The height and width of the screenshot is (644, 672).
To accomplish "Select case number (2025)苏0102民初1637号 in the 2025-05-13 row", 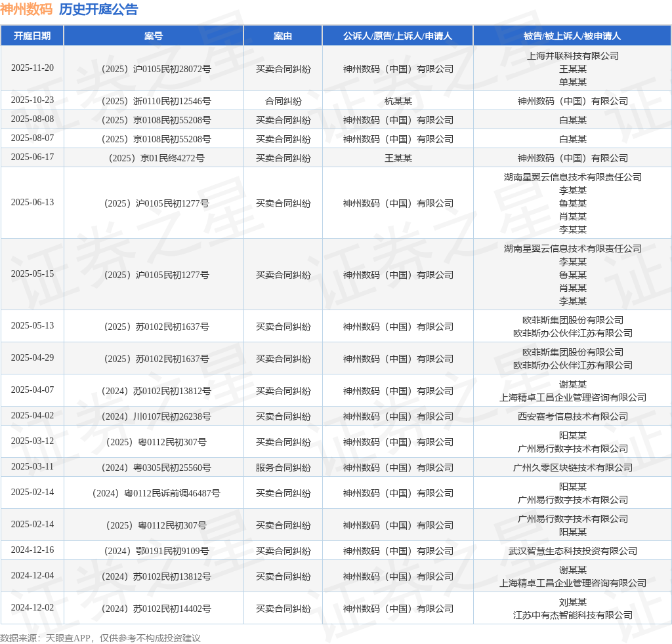I will pyautogui.click(x=156, y=327).
